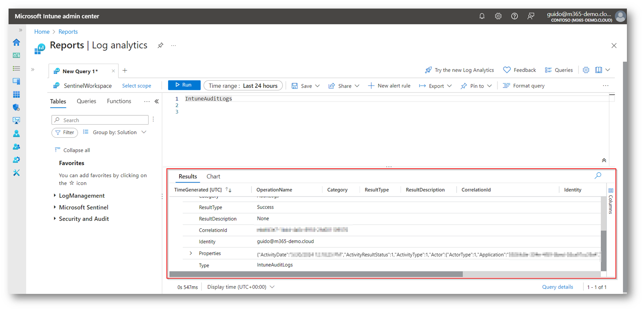The image size is (644, 311).
Task: Run the query
Action: pos(184,85)
